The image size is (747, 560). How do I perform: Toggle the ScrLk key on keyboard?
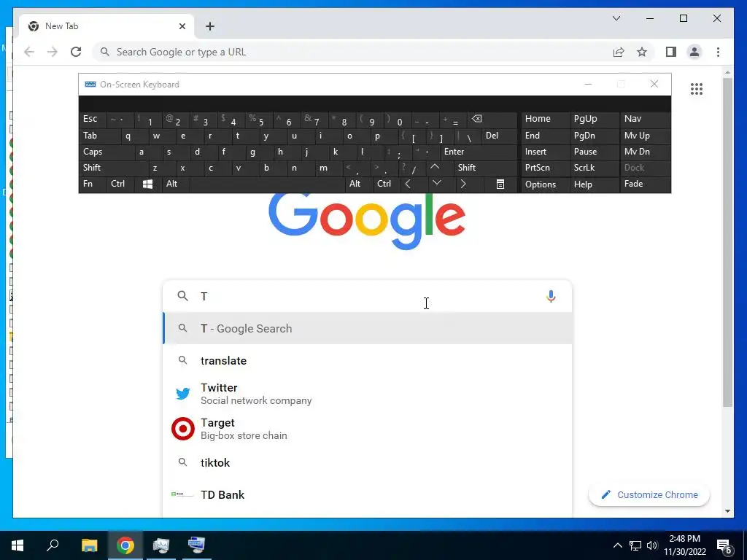click(594, 168)
